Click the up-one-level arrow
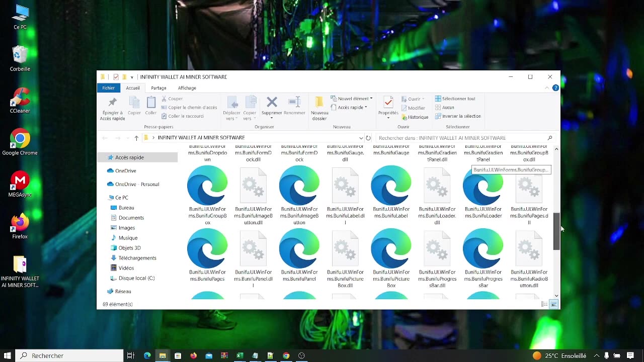The image size is (644, 362). tap(136, 138)
